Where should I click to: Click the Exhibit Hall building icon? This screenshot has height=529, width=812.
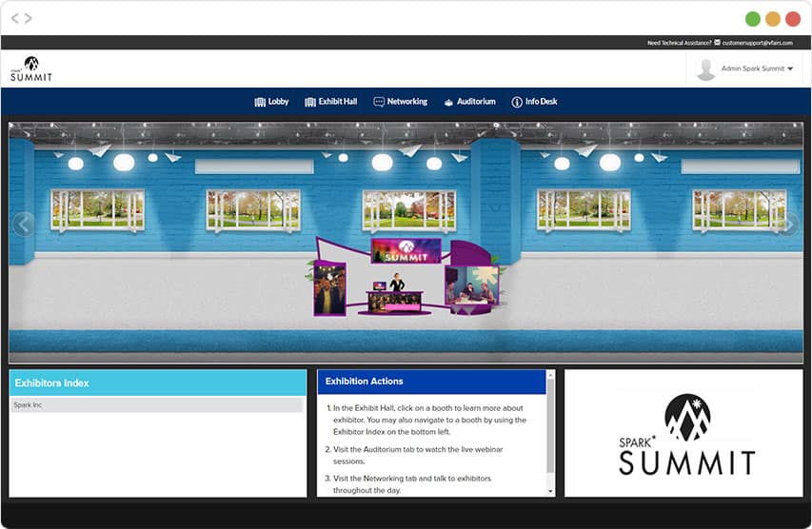coord(310,102)
